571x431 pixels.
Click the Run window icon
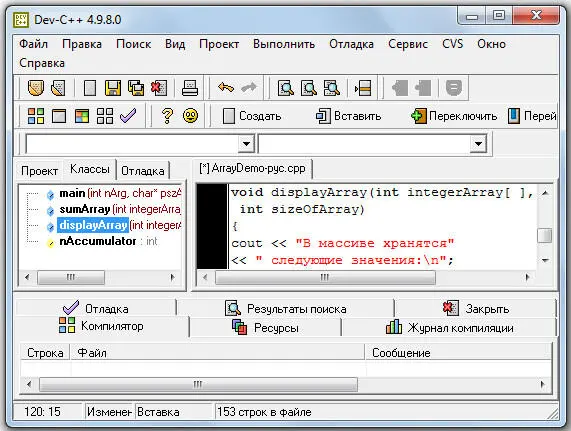pyautogui.click(x=59, y=116)
